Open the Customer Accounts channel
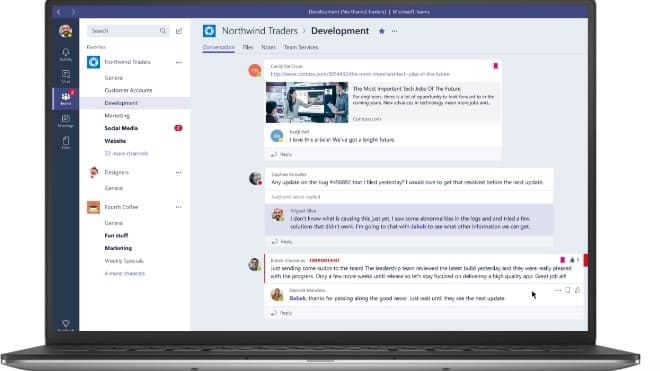Screen dimensions: 660x371 (x=128, y=91)
